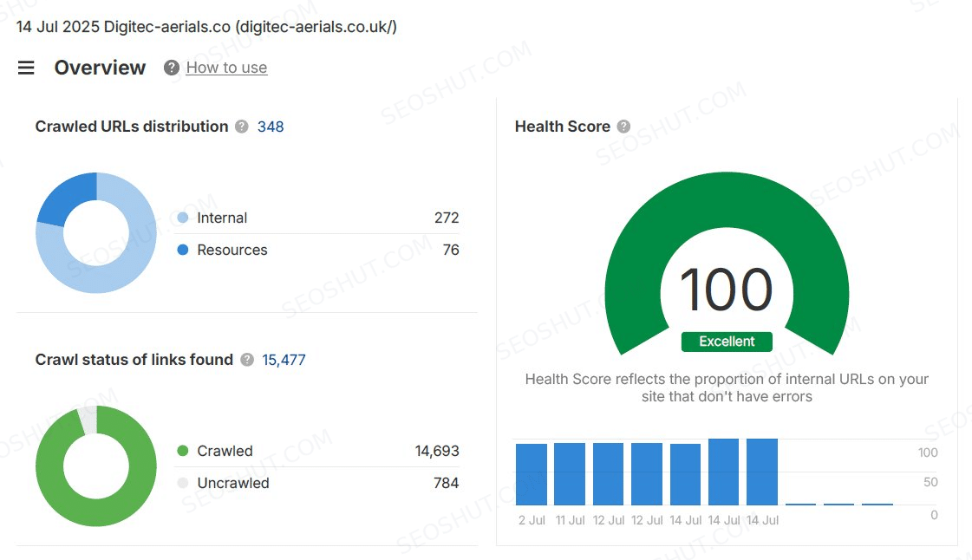Click the Crawled URLs distribution title

(x=132, y=127)
